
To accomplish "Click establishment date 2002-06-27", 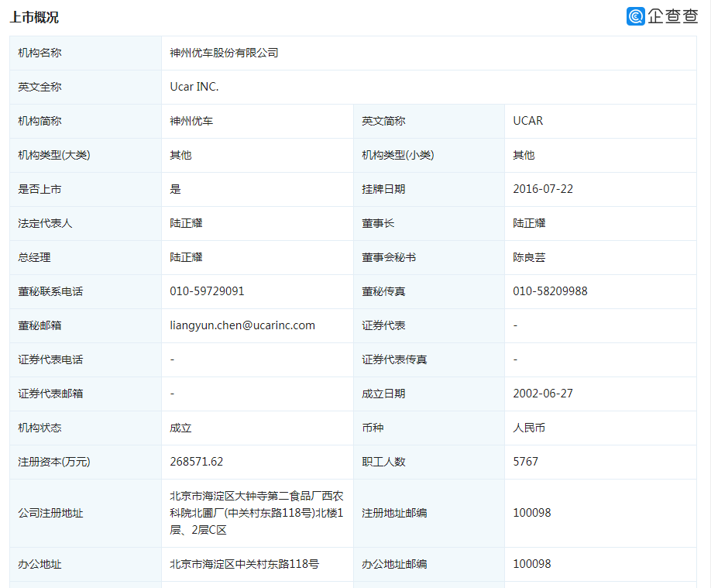I will [543, 394].
